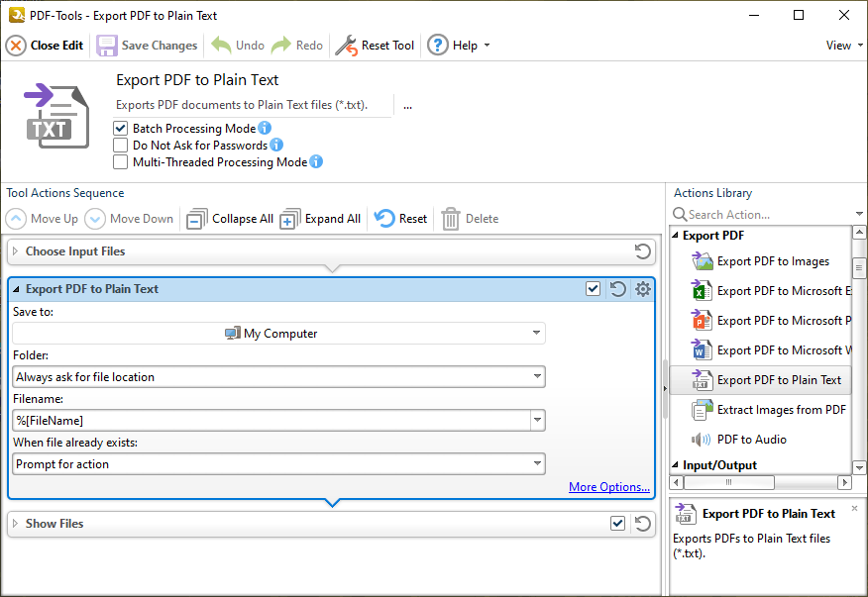868x597 pixels.
Task: Uncheck the Show Files enable checkbox
Action: pyautogui.click(x=617, y=523)
